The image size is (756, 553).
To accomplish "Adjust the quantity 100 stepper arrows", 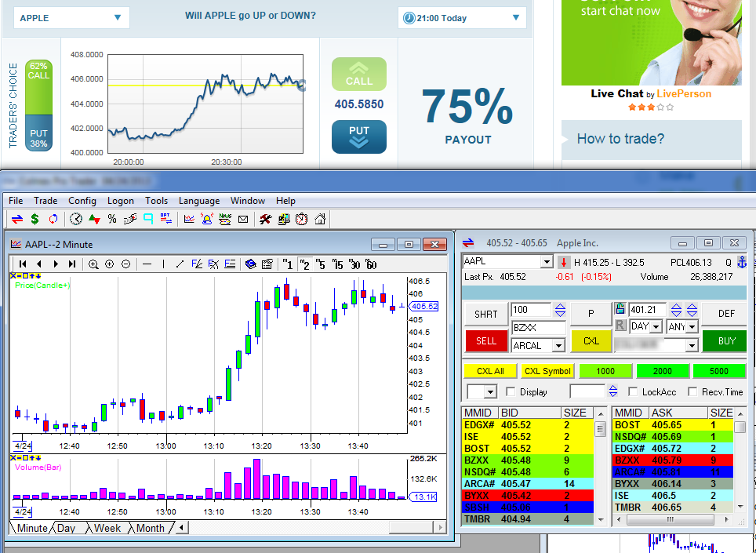I will 560,310.
